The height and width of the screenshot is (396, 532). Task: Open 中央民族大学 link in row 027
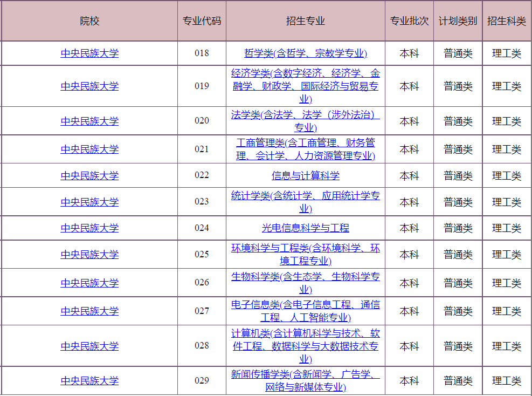[89, 311]
